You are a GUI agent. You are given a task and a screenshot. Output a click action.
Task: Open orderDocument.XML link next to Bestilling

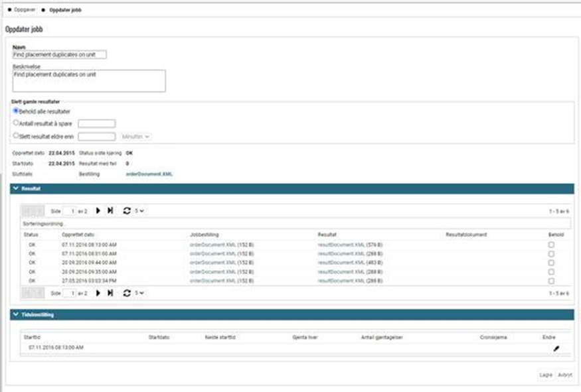pyautogui.click(x=149, y=174)
